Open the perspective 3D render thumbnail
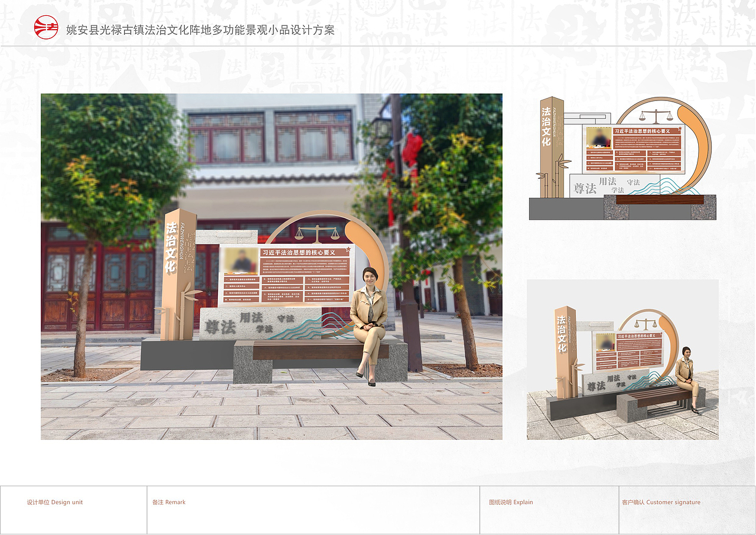Viewport: 756px width, 535px height. (623, 360)
